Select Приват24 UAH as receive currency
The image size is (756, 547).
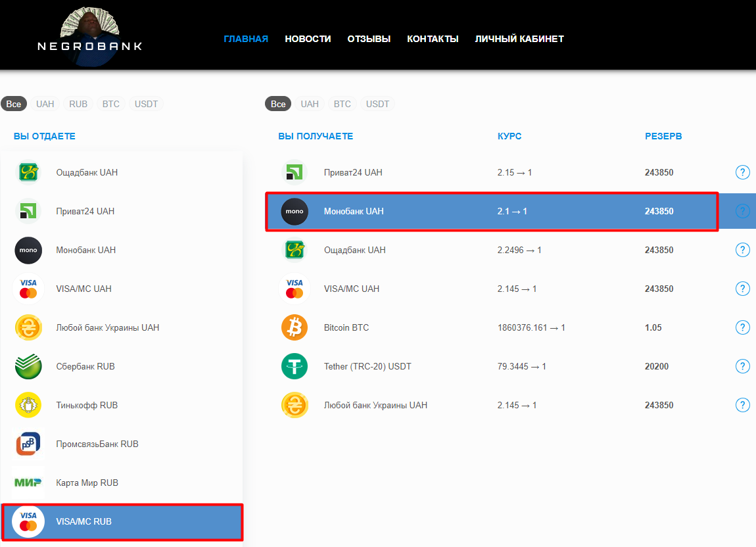click(510, 172)
